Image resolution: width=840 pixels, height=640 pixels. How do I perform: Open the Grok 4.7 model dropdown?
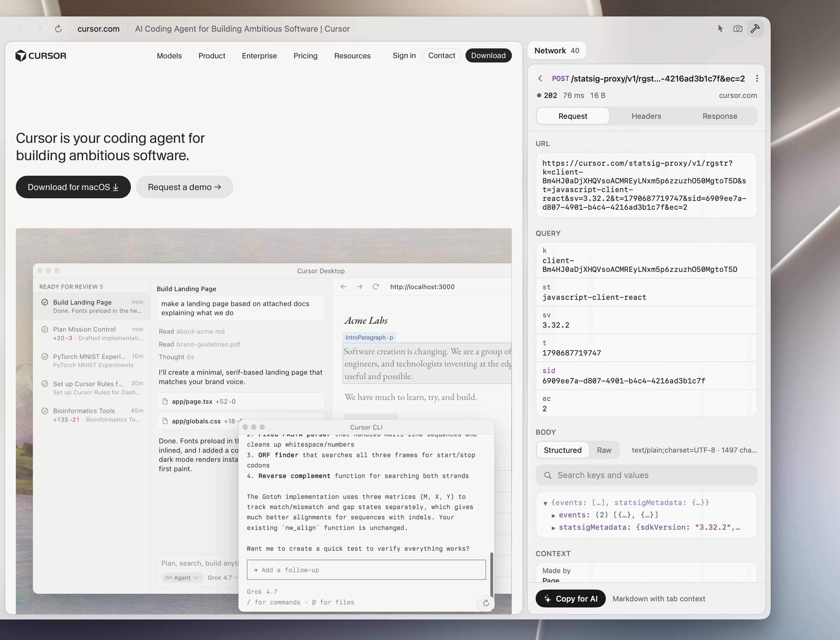pos(223,578)
